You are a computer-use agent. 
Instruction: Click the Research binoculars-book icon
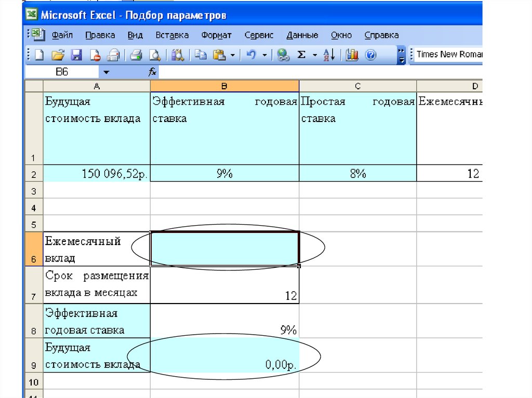click(x=178, y=54)
